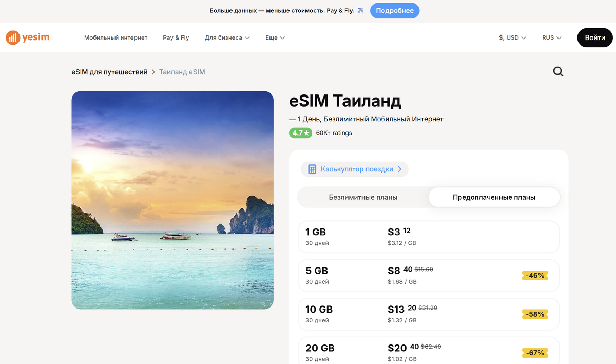Click Таиланд eSIM breadcrumb
This screenshot has width=616, height=364.
[182, 72]
